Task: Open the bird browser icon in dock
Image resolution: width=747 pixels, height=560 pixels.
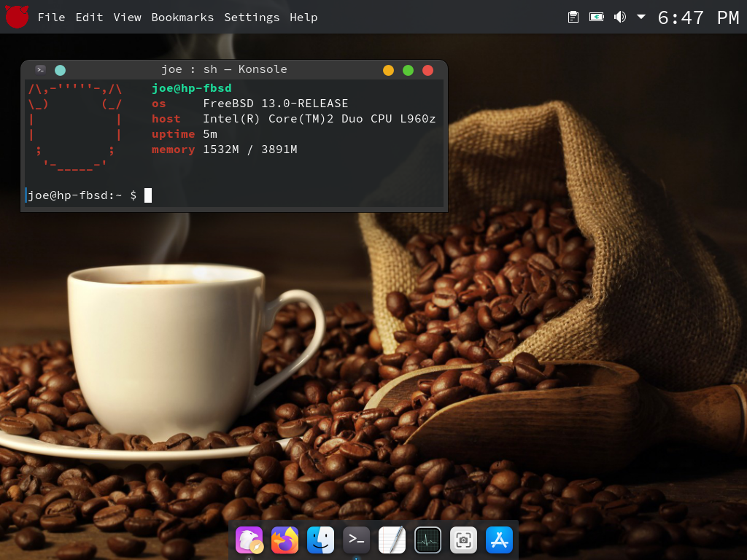Action: pyautogui.click(x=249, y=540)
